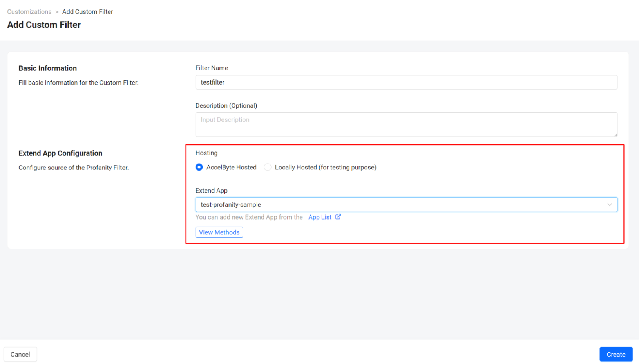The image size is (639, 364).
Task: Click the dropdown chevron on Extend App field
Action: 610,204
